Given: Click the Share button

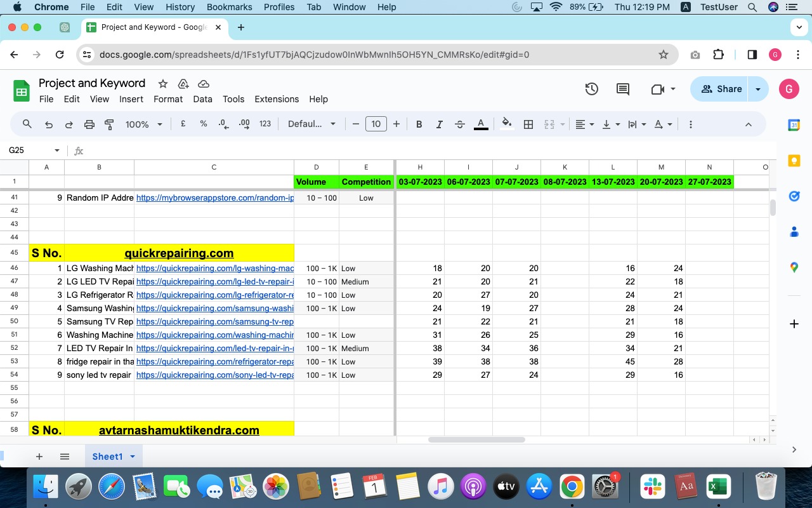Looking at the screenshot, I should click(721, 90).
